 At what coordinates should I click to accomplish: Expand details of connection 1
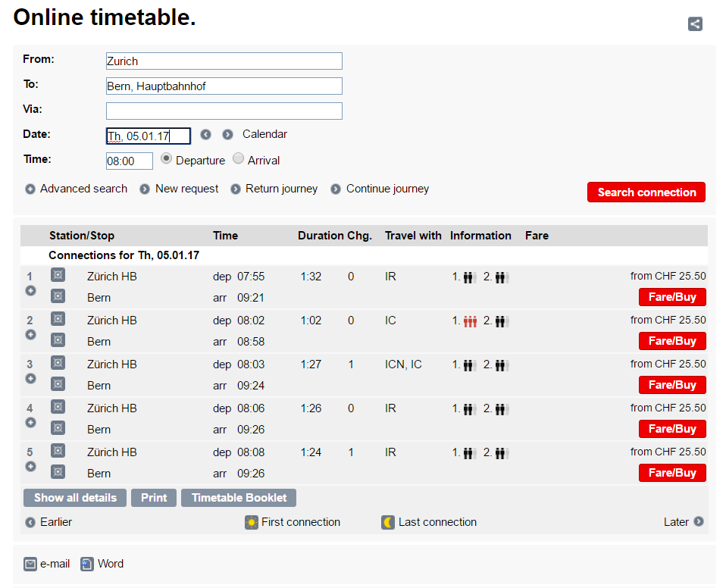(30, 291)
